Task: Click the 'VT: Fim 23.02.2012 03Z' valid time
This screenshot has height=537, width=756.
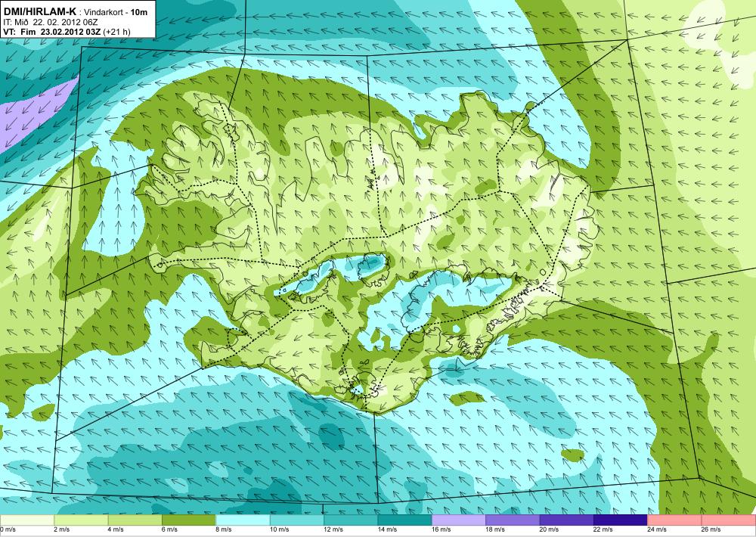Action: (53, 32)
